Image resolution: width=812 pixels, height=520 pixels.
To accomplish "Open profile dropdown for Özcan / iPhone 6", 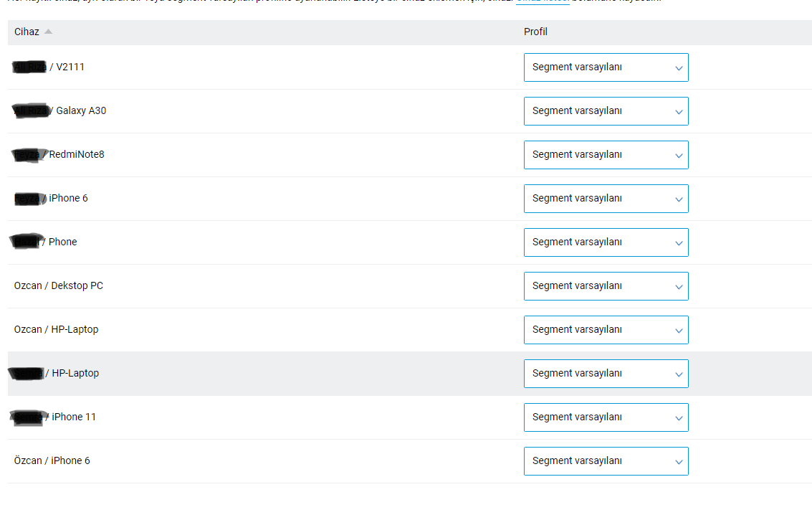I will pos(606,461).
